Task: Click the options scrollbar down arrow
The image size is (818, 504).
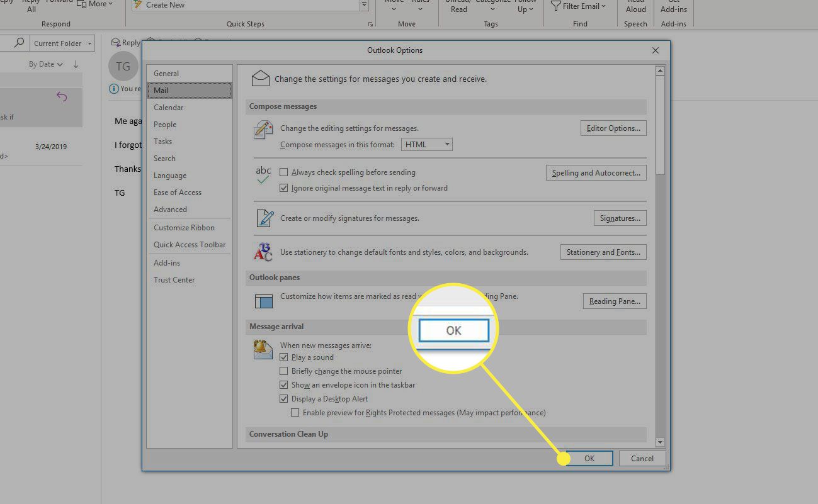Action: (x=660, y=442)
